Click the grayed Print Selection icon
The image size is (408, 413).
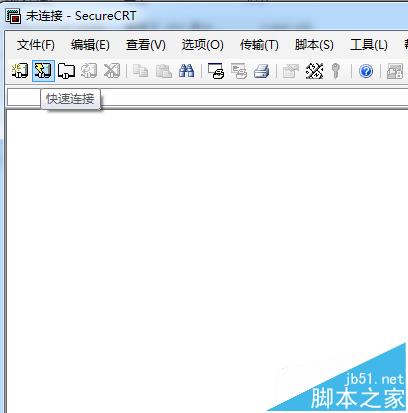[x=239, y=71]
